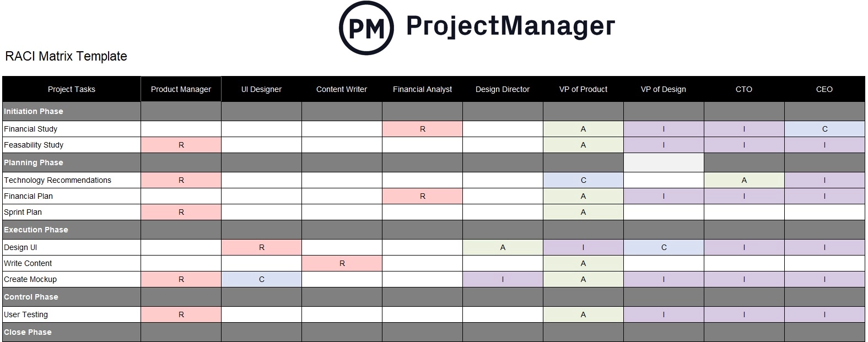Select the Project Tasks header cell

pos(72,89)
